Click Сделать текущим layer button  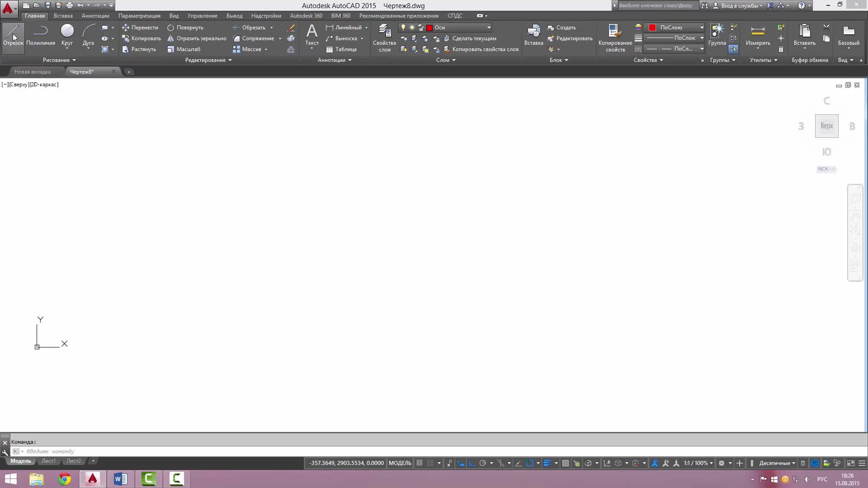tap(470, 38)
